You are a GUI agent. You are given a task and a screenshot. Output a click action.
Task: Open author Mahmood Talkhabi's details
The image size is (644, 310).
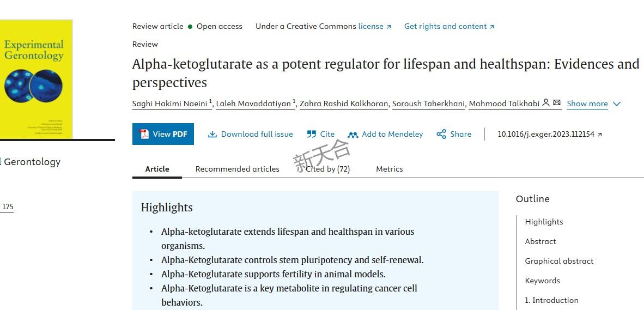(x=504, y=104)
